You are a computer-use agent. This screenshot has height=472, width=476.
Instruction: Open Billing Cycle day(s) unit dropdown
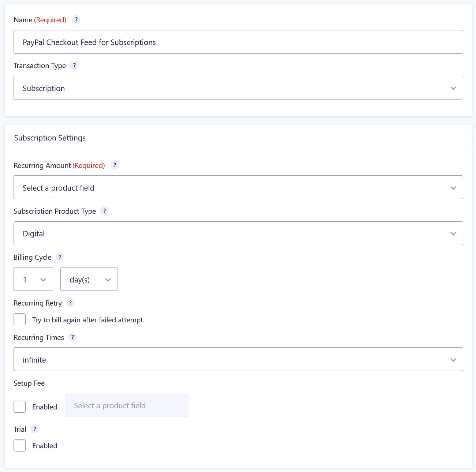[89, 279]
